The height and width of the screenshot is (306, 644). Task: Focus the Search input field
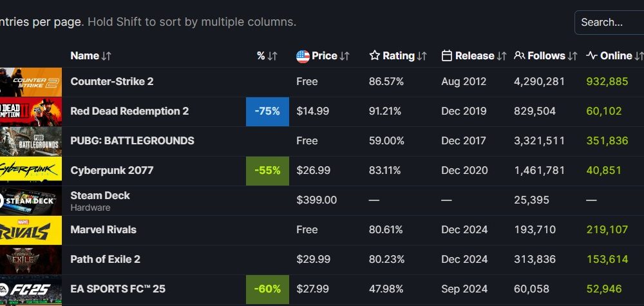pos(609,22)
